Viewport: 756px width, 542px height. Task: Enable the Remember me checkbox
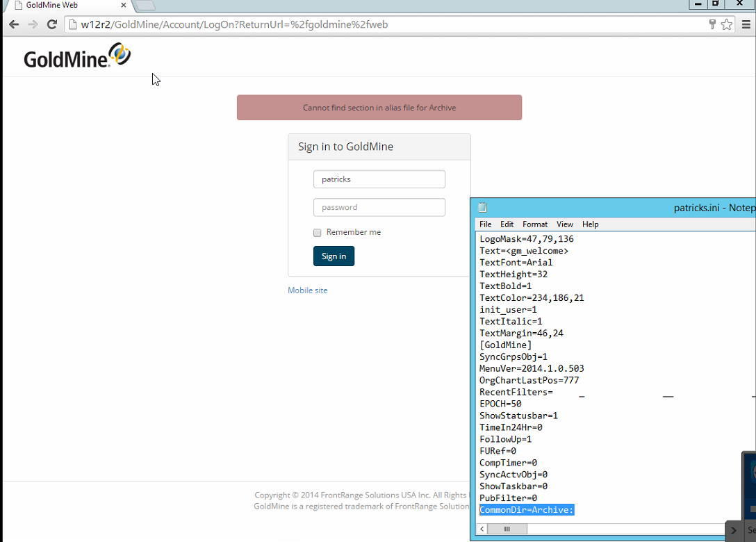(318, 233)
